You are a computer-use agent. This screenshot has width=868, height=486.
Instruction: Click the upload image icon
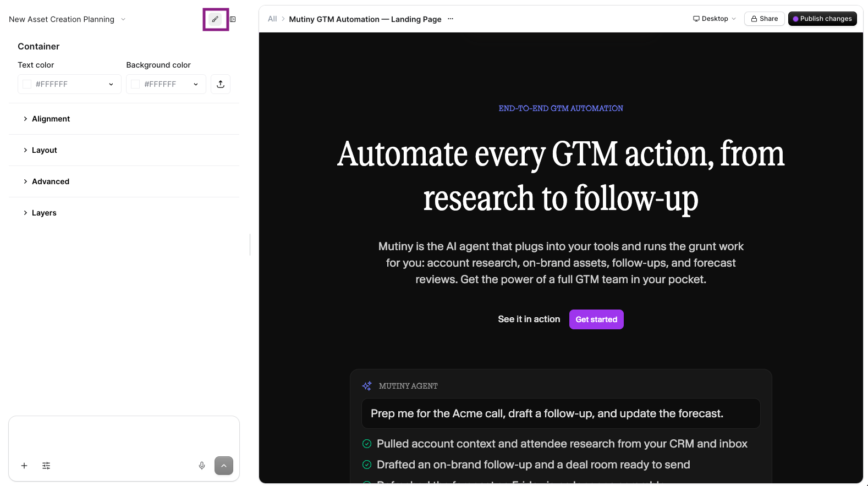[221, 84]
